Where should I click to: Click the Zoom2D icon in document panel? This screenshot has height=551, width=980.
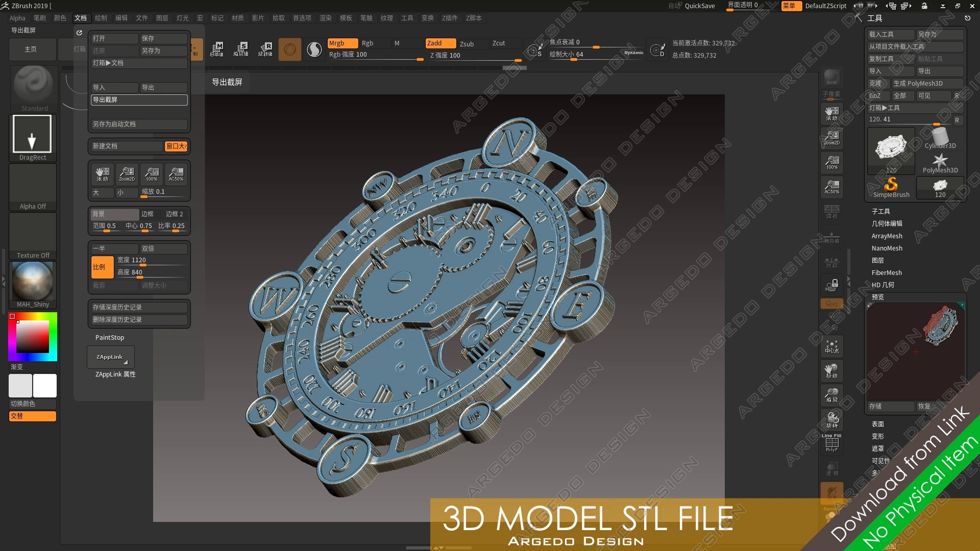(127, 174)
